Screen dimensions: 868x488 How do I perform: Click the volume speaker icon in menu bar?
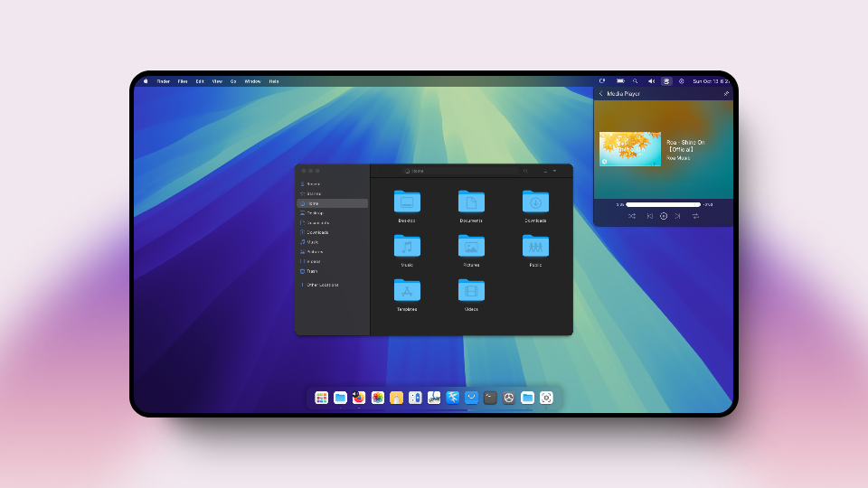[652, 81]
